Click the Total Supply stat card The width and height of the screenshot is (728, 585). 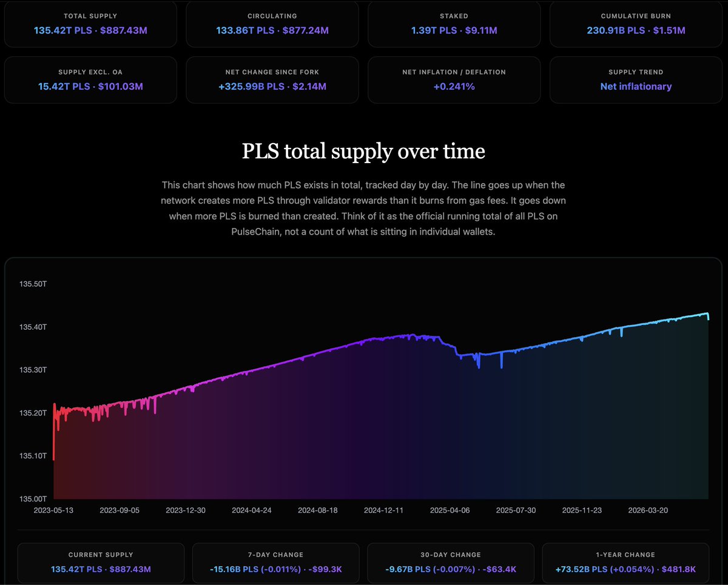click(90, 23)
